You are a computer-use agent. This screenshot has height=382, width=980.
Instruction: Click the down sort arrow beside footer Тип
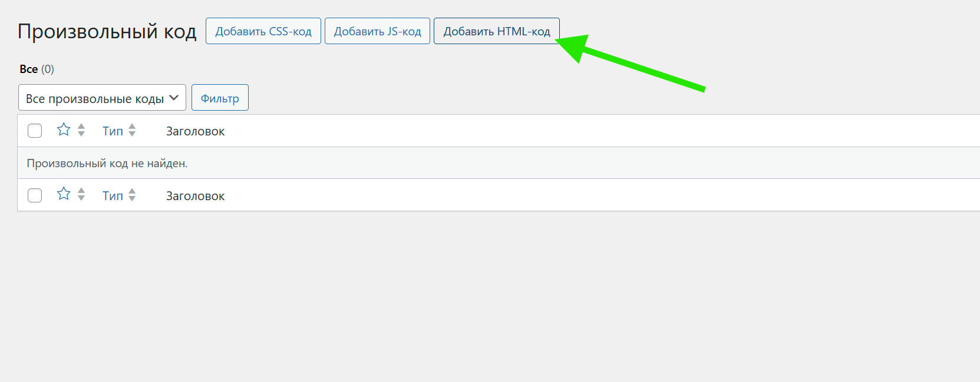(x=132, y=199)
